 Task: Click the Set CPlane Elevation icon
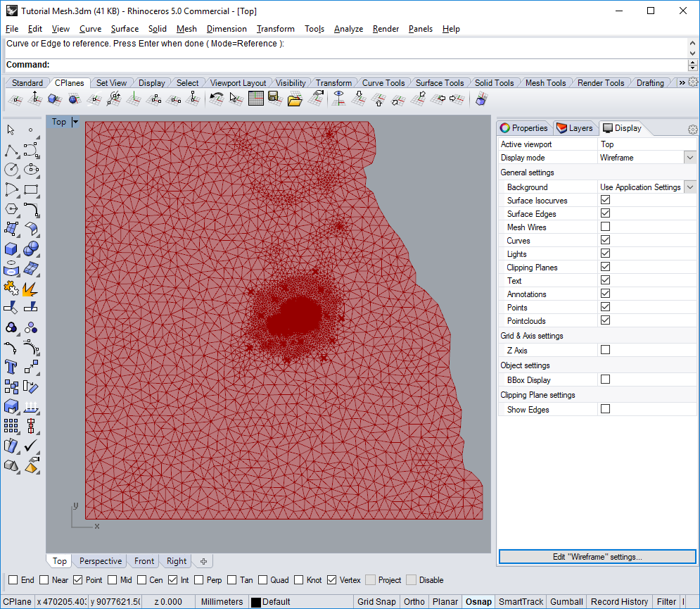click(x=35, y=99)
